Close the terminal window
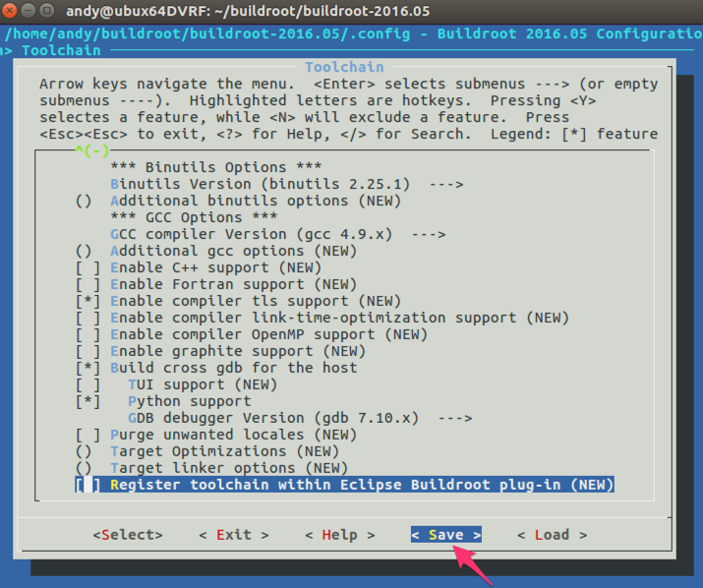703x588 pixels. tap(9, 10)
